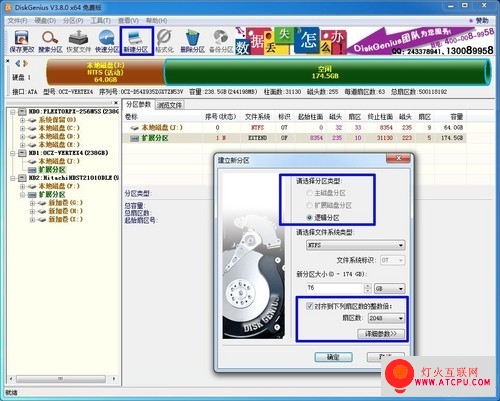Image resolution: width=500 pixels, height=401 pixels.
Task: Open the NTFS file system type dropdown
Action: point(355,245)
